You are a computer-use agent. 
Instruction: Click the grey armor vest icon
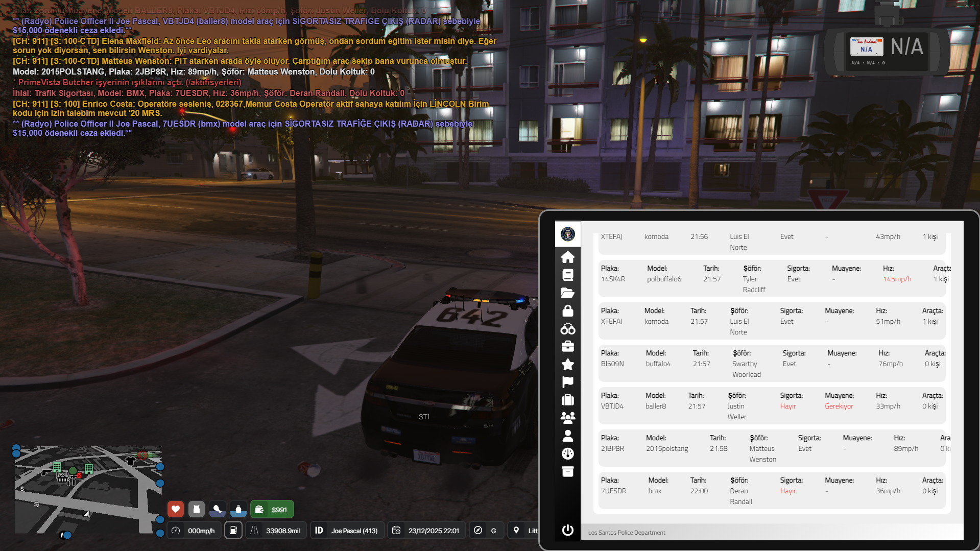[197, 509]
